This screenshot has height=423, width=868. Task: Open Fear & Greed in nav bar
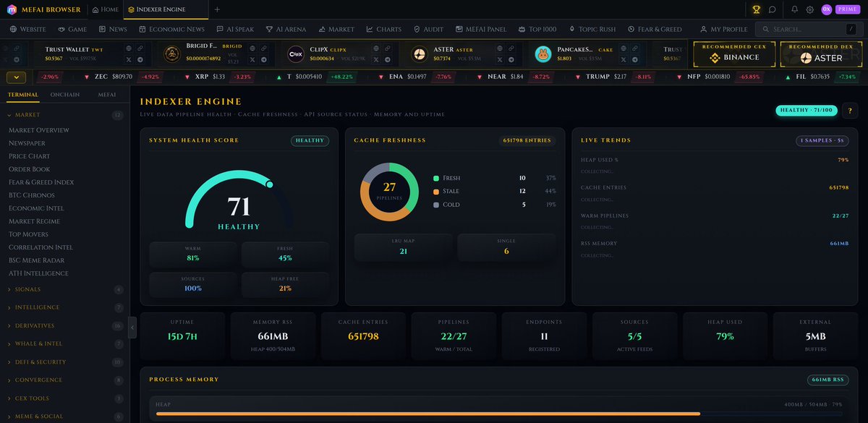pyautogui.click(x=655, y=29)
